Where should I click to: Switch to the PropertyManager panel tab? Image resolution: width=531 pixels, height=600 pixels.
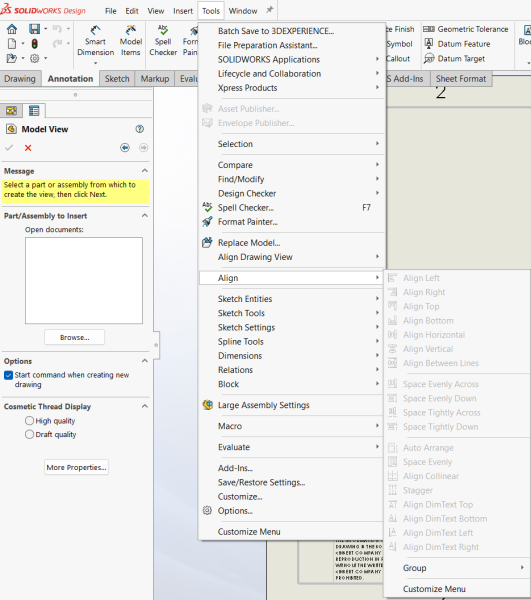(x=34, y=111)
